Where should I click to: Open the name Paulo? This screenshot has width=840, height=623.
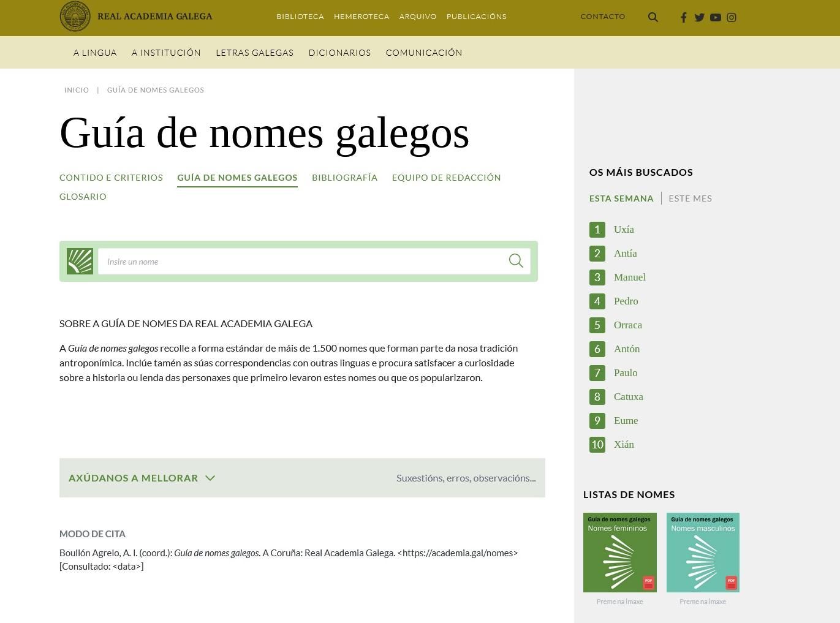coord(626,373)
